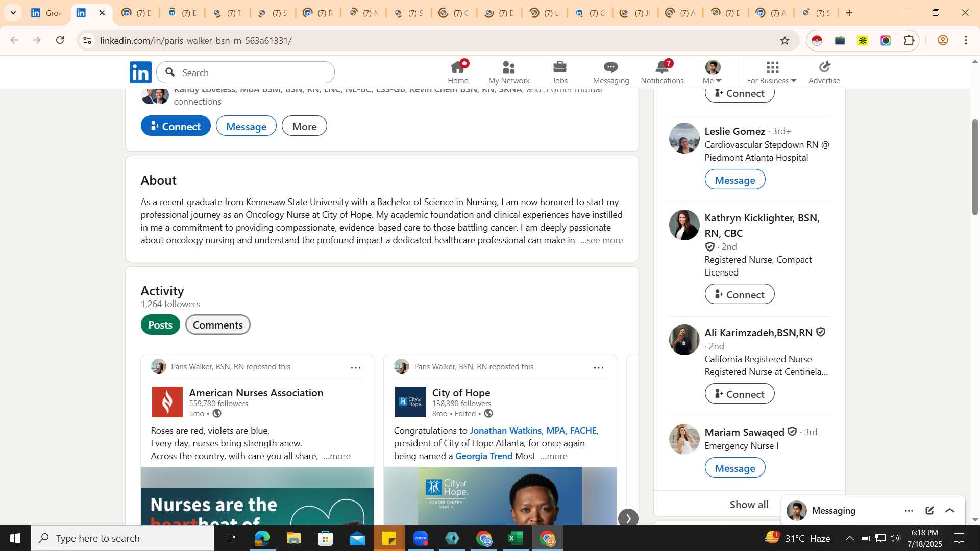Image resolution: width=980 pixels, height=551 pixels.
Task: Advance activity carousel with next arrow
Action: pyautogui.click(x=628, y=518)
